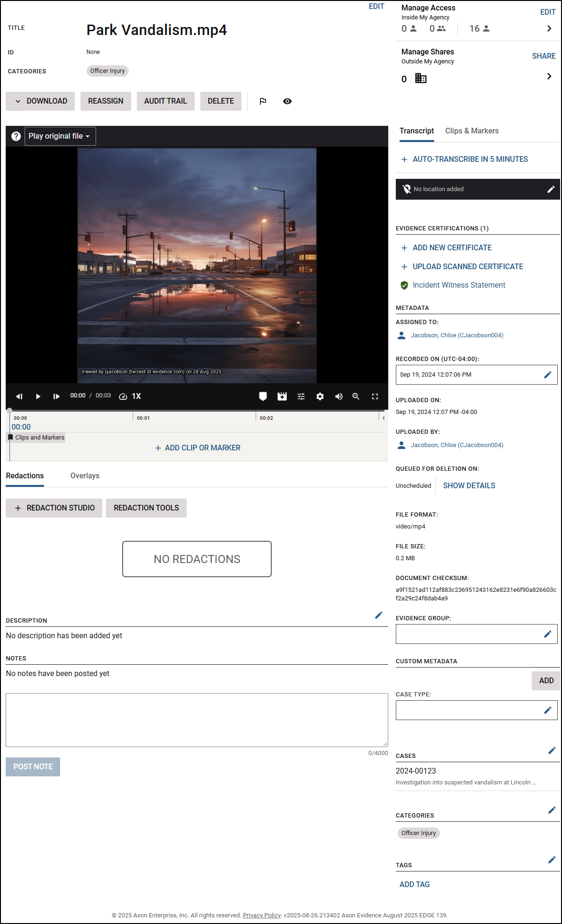Image resolution: width=562 pixels, height=924 pixels.
Task: Enter fullscreen video mode
Action: 375,396
